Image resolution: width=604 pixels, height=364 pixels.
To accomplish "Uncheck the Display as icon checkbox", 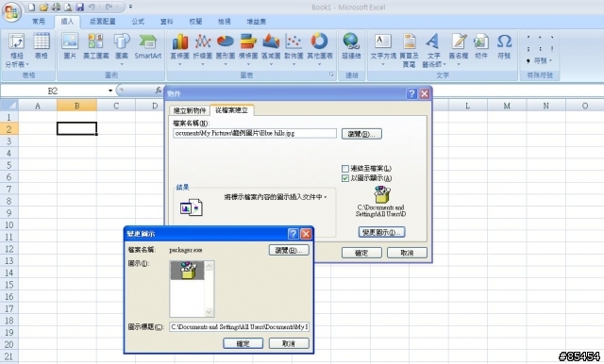I will [x=345, y=178].
